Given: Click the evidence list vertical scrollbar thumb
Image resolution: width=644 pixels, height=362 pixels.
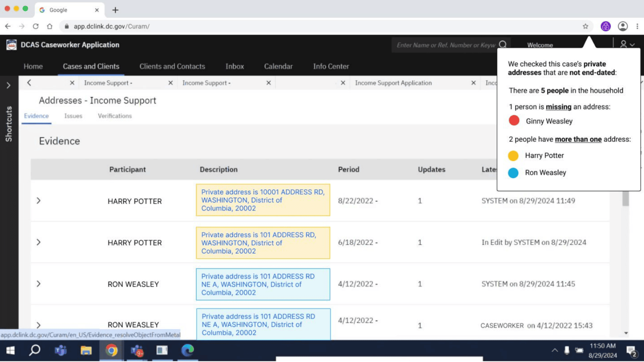Looking at the screenshot, I should [x=626, y=198].
